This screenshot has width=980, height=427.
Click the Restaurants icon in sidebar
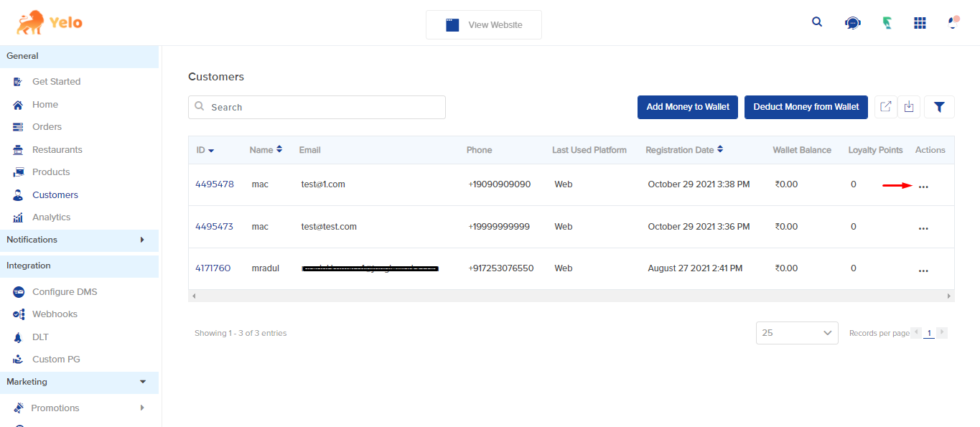pos(18,150)
